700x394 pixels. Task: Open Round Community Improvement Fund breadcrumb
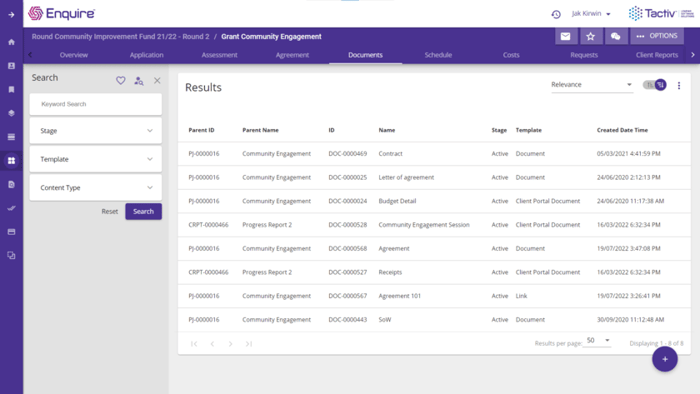click(120, 37)
